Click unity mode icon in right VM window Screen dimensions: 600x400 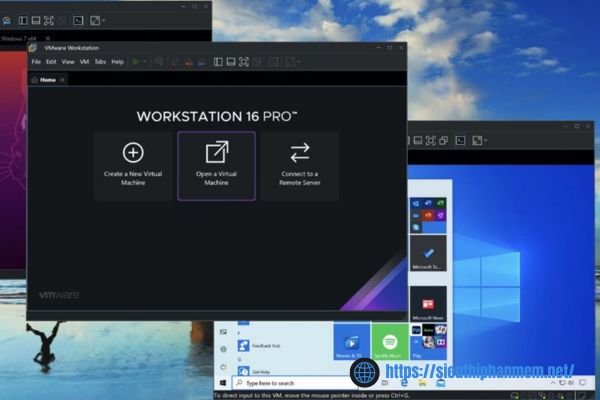443,140
